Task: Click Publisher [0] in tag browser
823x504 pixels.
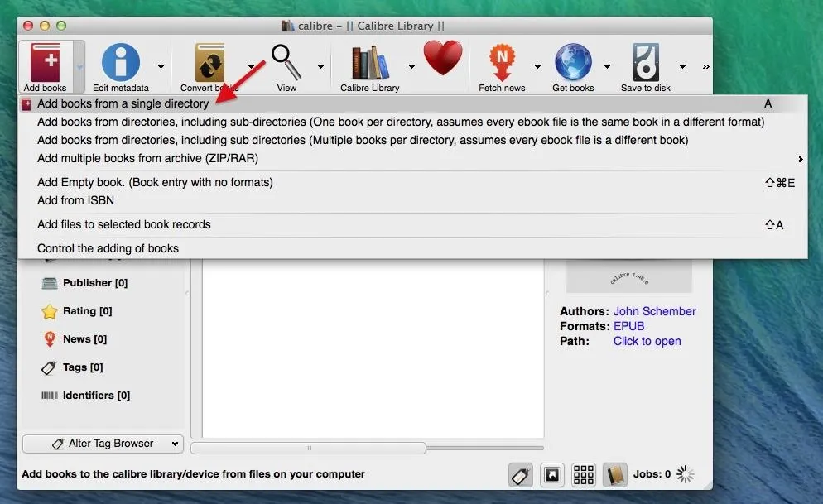Action: [x=95, y=283]
